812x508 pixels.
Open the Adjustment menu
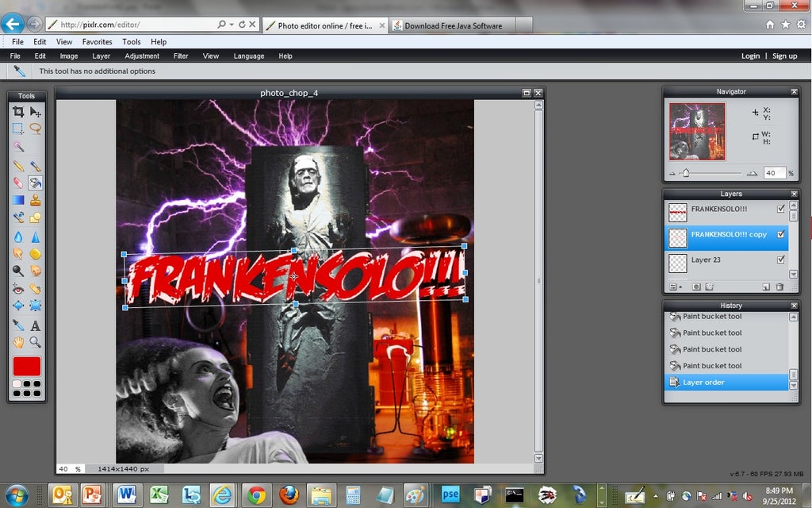pos(142,56)
